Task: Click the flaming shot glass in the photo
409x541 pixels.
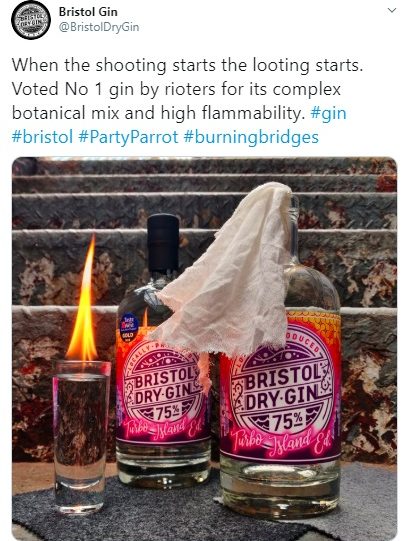Action: tap(81, 436)
